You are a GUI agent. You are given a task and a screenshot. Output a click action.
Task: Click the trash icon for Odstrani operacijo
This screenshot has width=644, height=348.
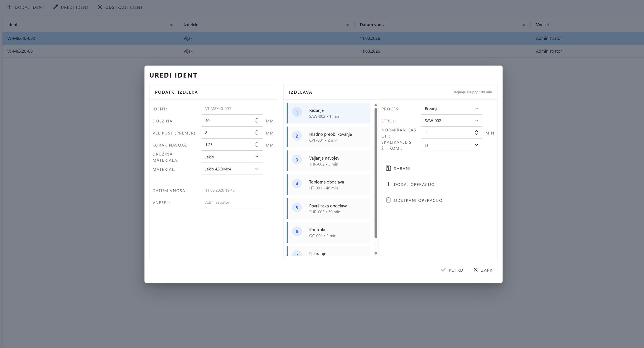(x=388, y=200)
